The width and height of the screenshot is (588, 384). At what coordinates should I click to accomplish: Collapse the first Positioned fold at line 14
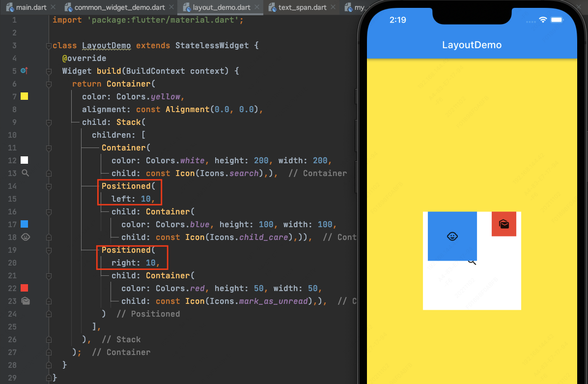(x=49, y=186)
